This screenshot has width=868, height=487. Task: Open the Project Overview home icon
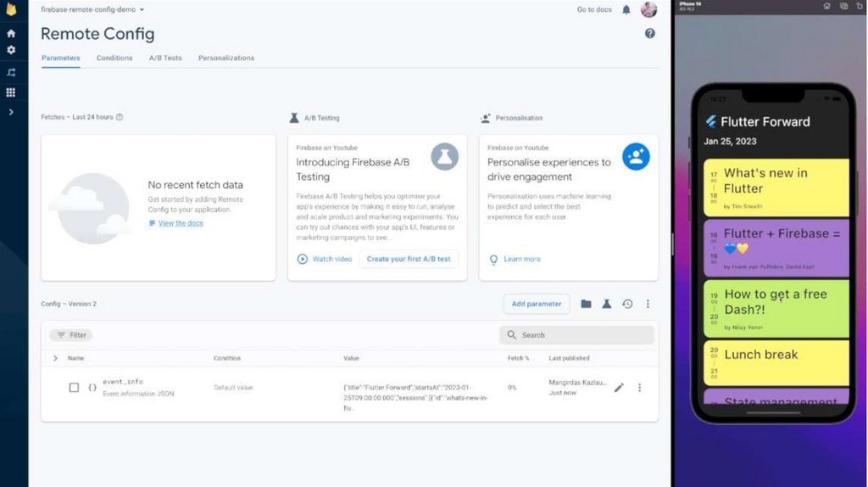click(x=11, y=33)
